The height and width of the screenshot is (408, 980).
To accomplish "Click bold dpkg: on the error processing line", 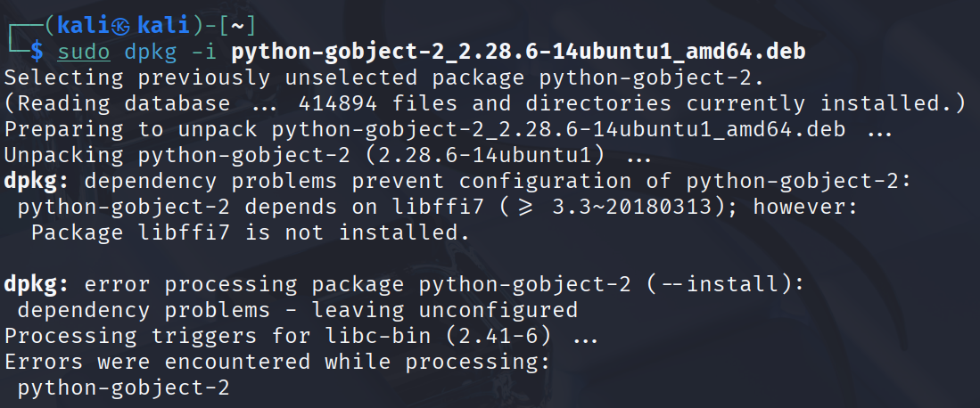I will coord(38,285).
